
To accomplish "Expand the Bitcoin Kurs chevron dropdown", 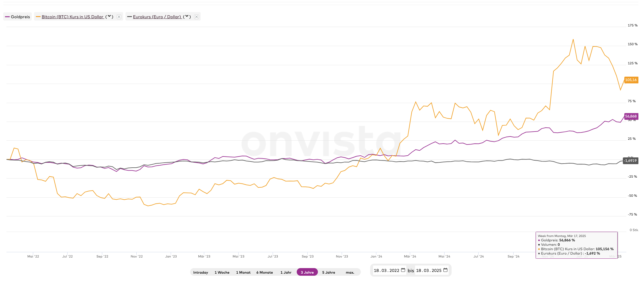I will (109, 17).
